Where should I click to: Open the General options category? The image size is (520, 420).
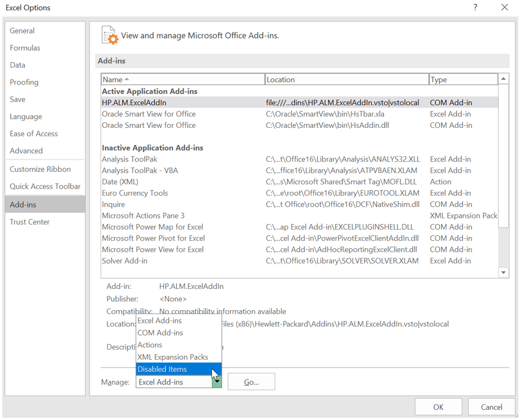pos(23,31)
